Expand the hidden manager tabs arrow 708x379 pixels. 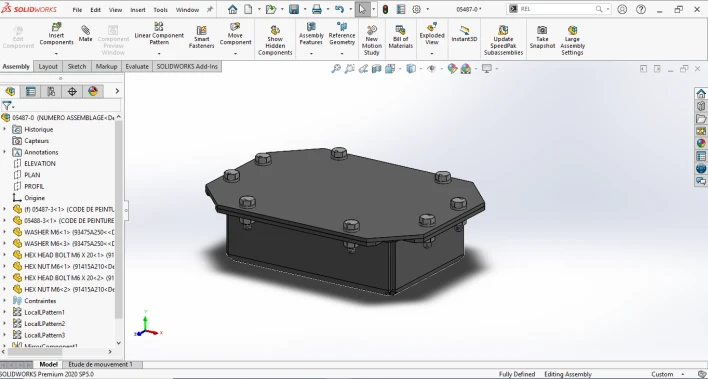coord(117,91)
